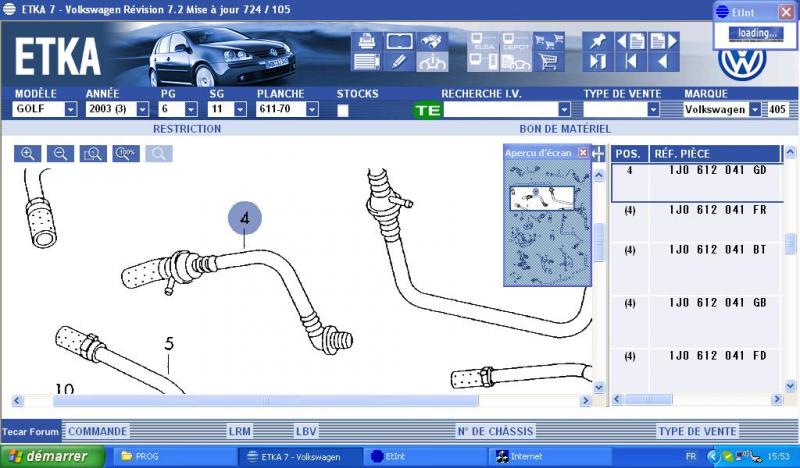The image size is (800, 468).
Task: Switch to EtInt taskbar window
Action: click(x=426, y=456)
